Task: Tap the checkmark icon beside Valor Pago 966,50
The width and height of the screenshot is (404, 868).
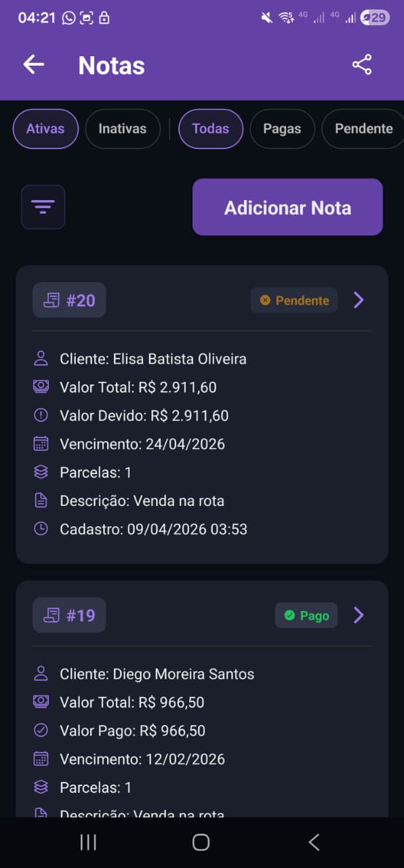Action: 41,730
